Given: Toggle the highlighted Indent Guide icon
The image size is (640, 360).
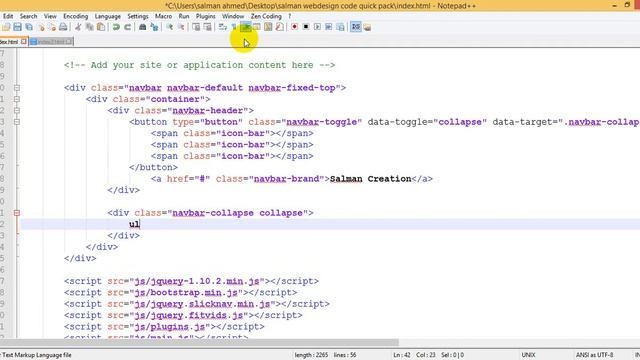Looking at the screenshot, I should click(245, 27).
